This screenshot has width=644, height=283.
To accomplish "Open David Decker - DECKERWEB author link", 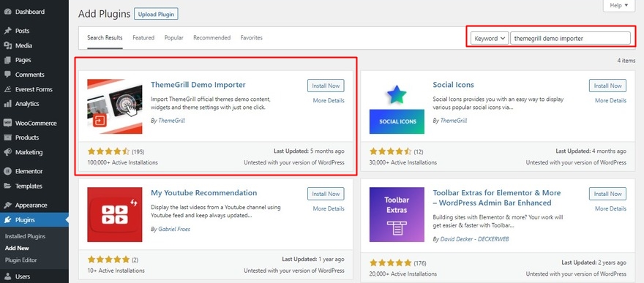I will click(x=474, y=239).
